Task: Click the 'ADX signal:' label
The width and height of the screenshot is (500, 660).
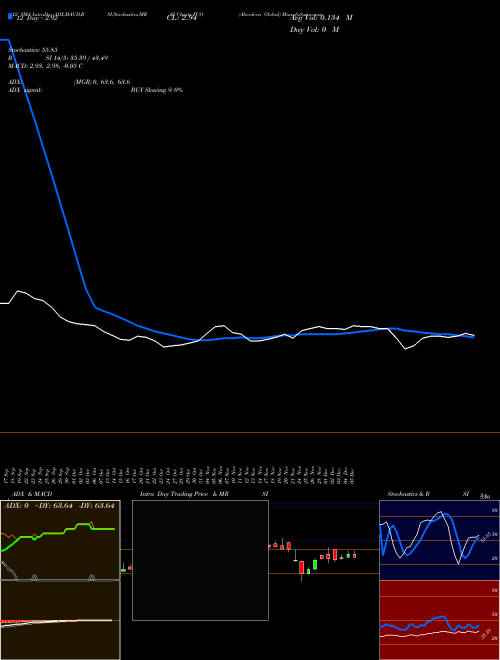Action: (x=25, y=90)
